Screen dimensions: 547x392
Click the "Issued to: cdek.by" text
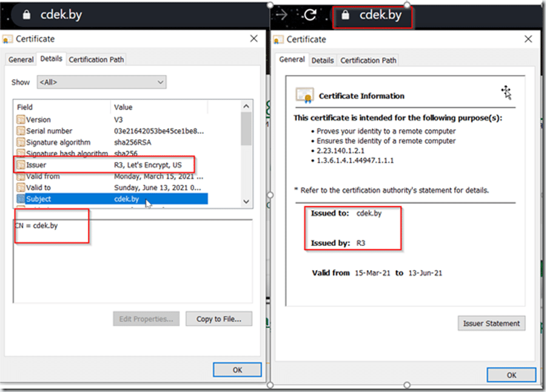click(x=346, y=213)
